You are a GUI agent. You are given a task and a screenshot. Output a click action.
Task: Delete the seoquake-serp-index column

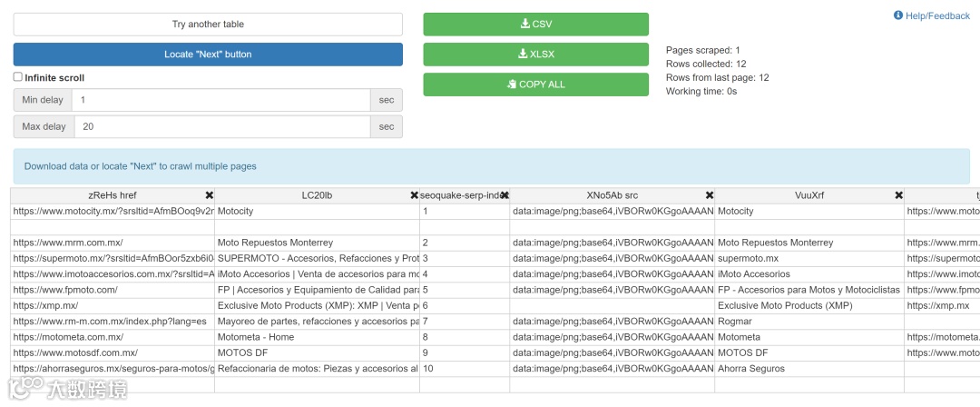tap(505, 195)
